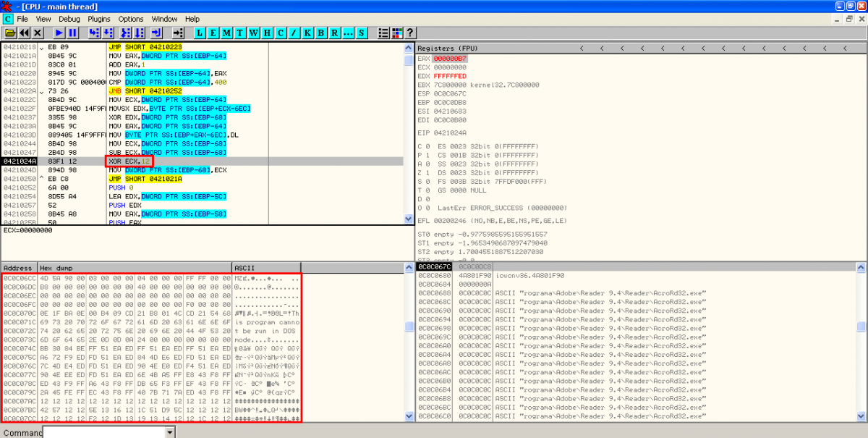Image resolution: width=868 pixels, height=438 pixels.
Task: Show Breakpoints window via the B button
Action: [321, 33]
